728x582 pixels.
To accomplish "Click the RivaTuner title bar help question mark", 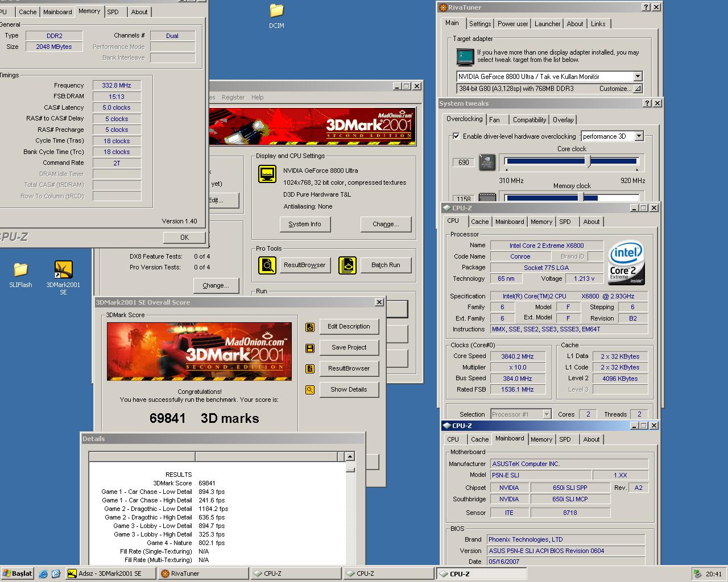I will [646, 7].
